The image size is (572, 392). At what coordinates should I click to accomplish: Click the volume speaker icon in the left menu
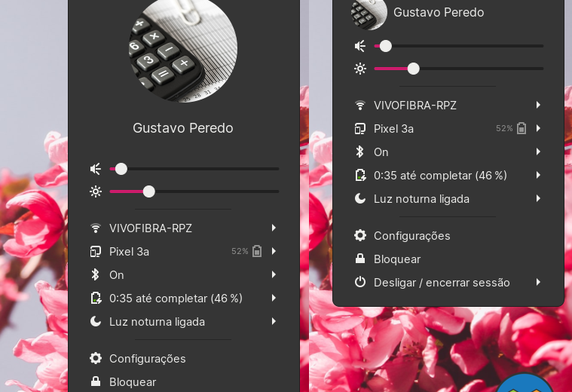point(96,169)
